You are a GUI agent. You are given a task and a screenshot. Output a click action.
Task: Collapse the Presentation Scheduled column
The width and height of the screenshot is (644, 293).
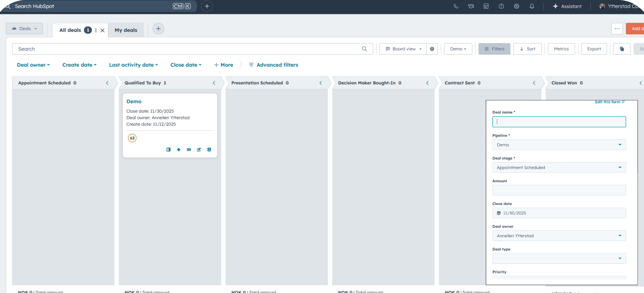coord(320,83)
